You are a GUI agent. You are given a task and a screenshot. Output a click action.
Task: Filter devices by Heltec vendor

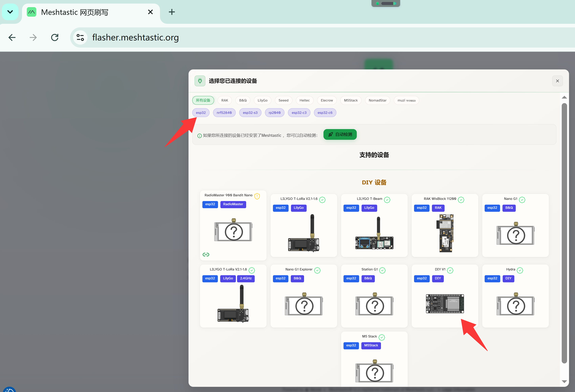pos(305,100)
